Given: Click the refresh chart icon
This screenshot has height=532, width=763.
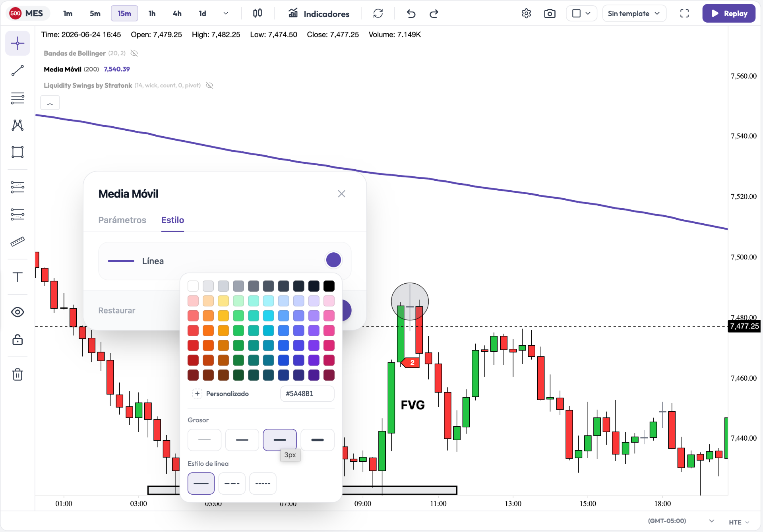Looking at the screenshot, I should 378,14.
